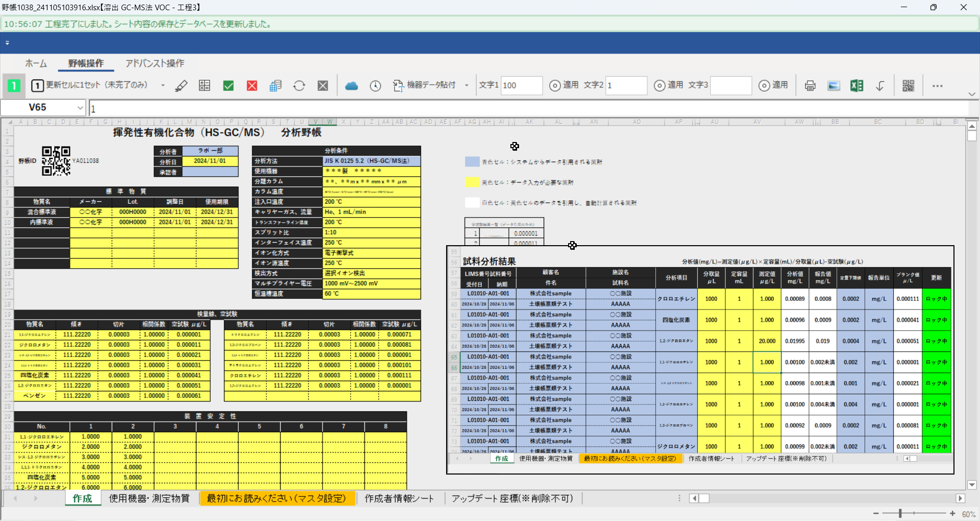Open the ホーム ribbon tab
This screenshot has height=521, width=980.
[36, 63]
